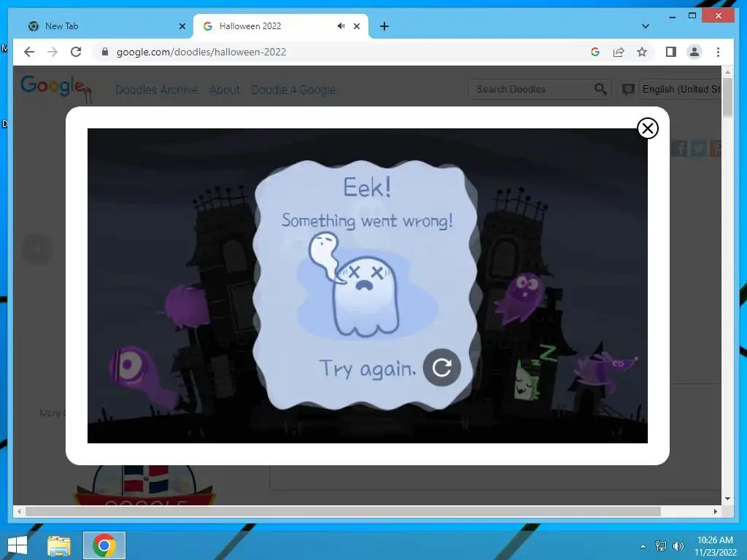Click the horizontal scrollbar thumb
Viewport: 747px width, 560px height.
click(x=343, y=511)
